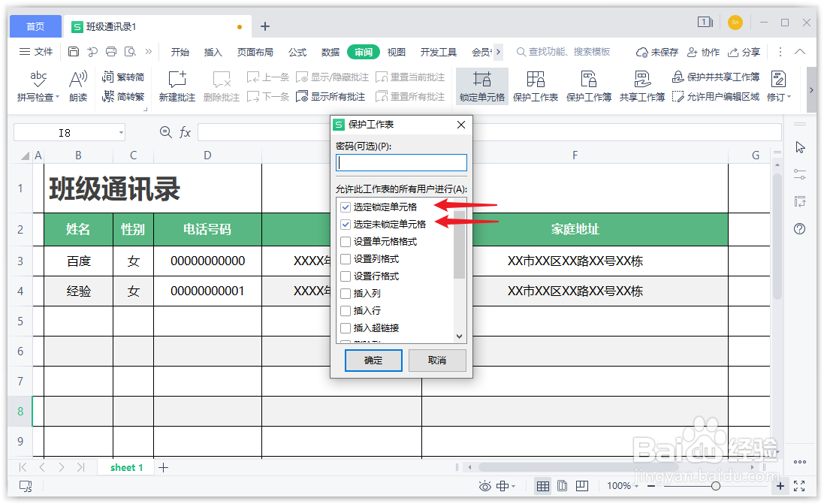Add a comment with 新建批注

pyautogui.click(x=177, y=86)
